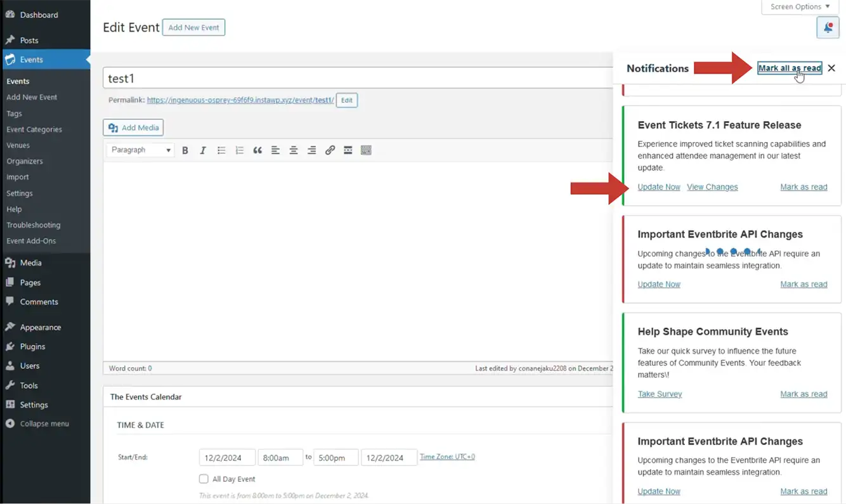Apply bold formatting in editor toolbar
The image size is (846, 504).
click(x=185, y=150)
